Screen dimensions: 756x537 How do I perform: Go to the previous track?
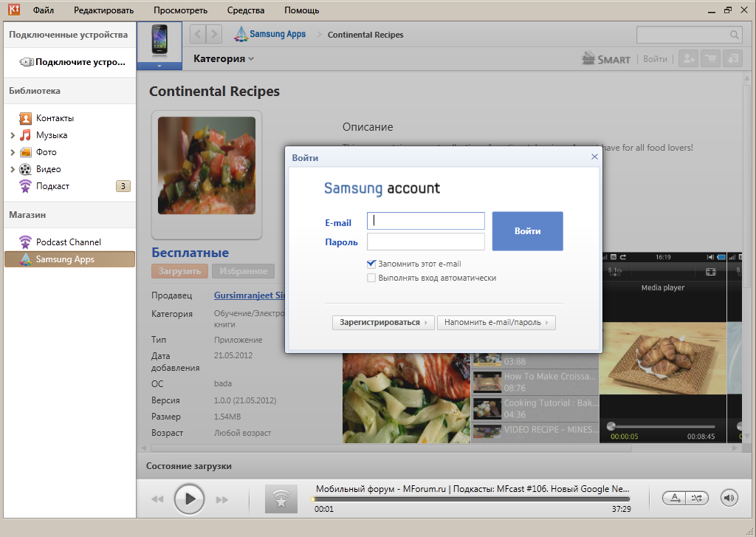point(157,499)
